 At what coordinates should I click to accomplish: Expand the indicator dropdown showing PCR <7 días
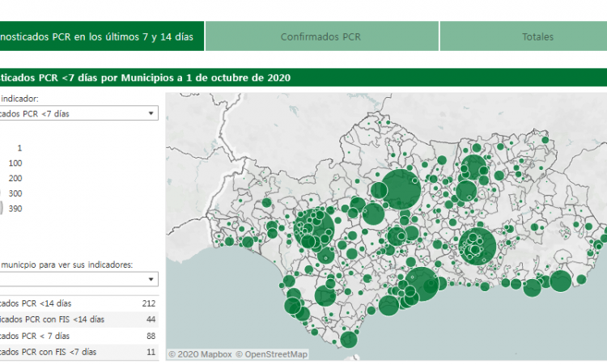tap(77, 113)
